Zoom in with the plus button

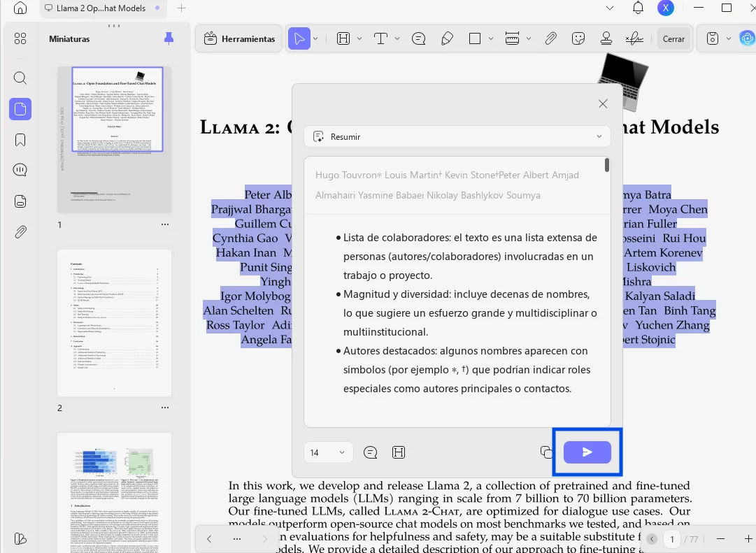pyautogui.click(x=748, y=538)
